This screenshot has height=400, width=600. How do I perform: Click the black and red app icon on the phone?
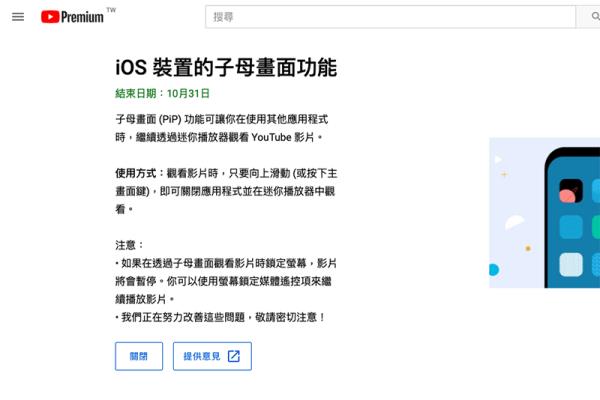pos(571,191)
